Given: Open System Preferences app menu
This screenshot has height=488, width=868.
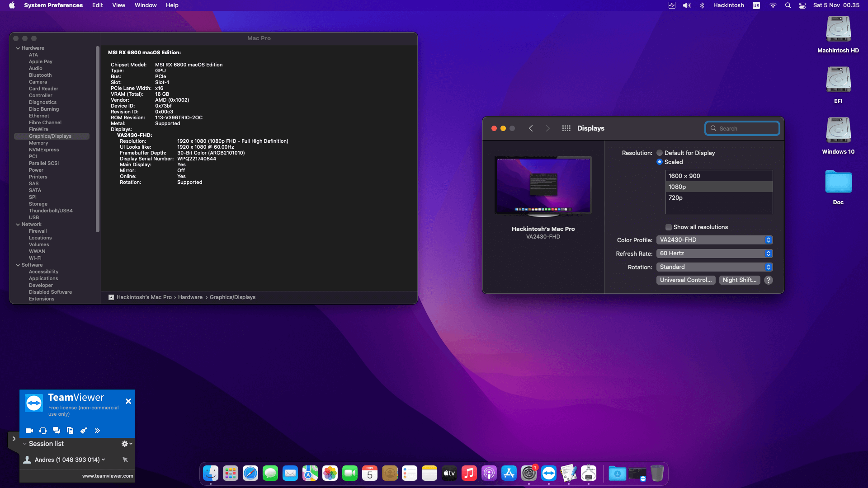Looking at the screenshot, I should click(53, 5).
